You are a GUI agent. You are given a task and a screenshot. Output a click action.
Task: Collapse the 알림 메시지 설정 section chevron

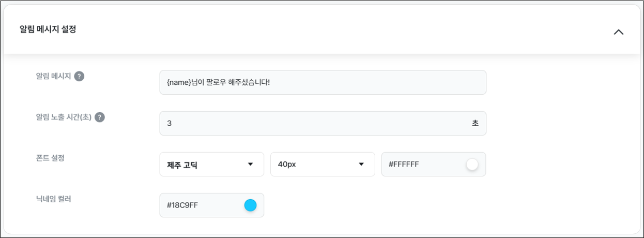(x=618, y=32)
